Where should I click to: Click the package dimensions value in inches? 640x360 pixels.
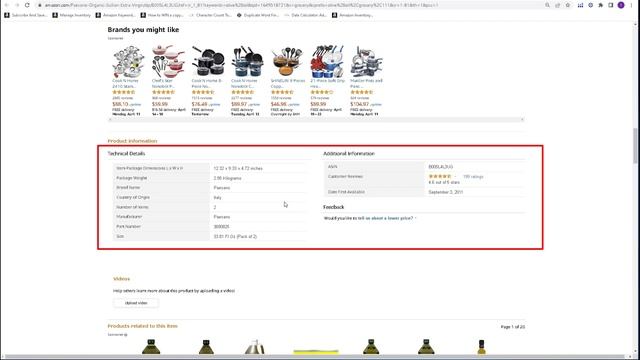pos(238,168)
